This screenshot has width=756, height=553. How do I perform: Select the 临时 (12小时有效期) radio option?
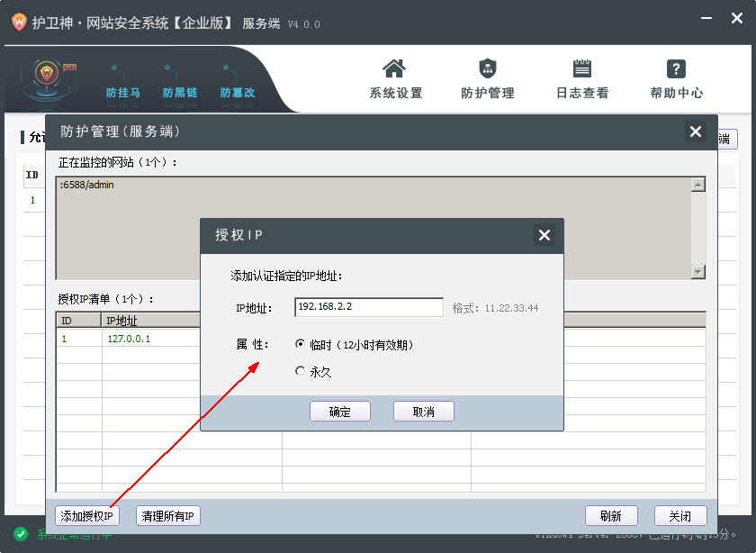click(x=301, y=344)
